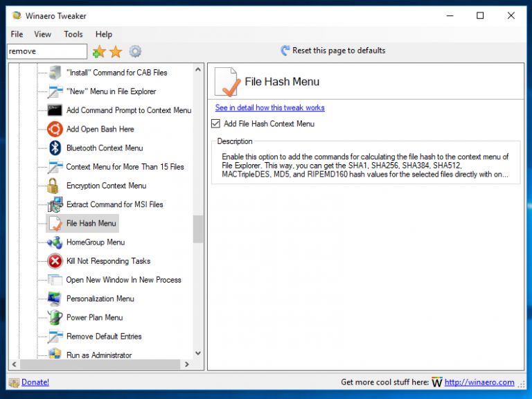
Task: Click the tree's scroll up arrow
Action: 198,69
